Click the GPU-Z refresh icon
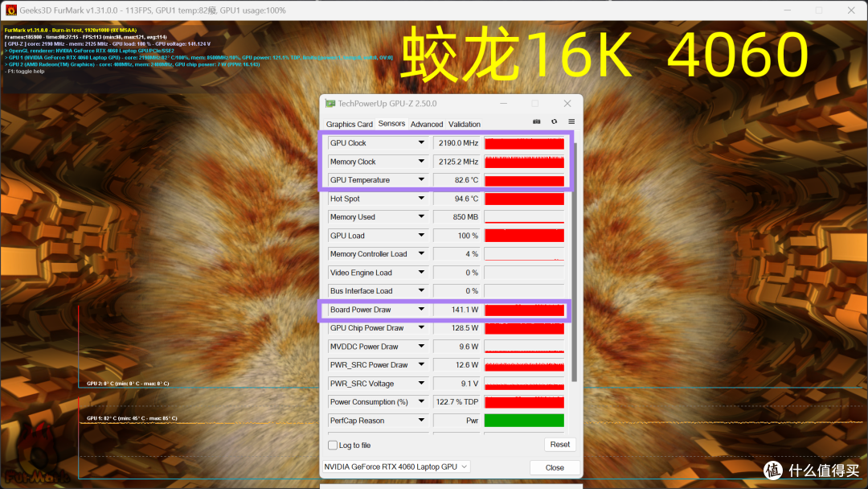The height and width of the screenshot is (489, 868). click(554, 122)
